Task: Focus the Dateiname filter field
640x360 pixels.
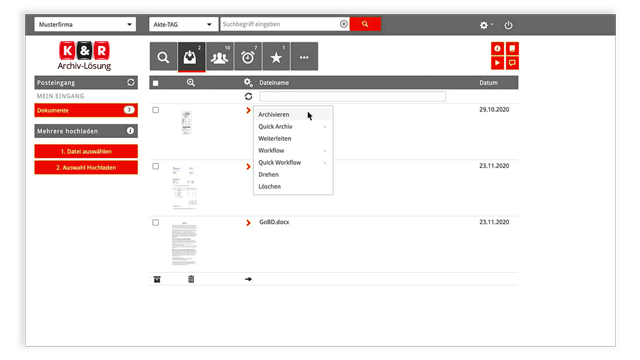Action: [x=352, y=96]
